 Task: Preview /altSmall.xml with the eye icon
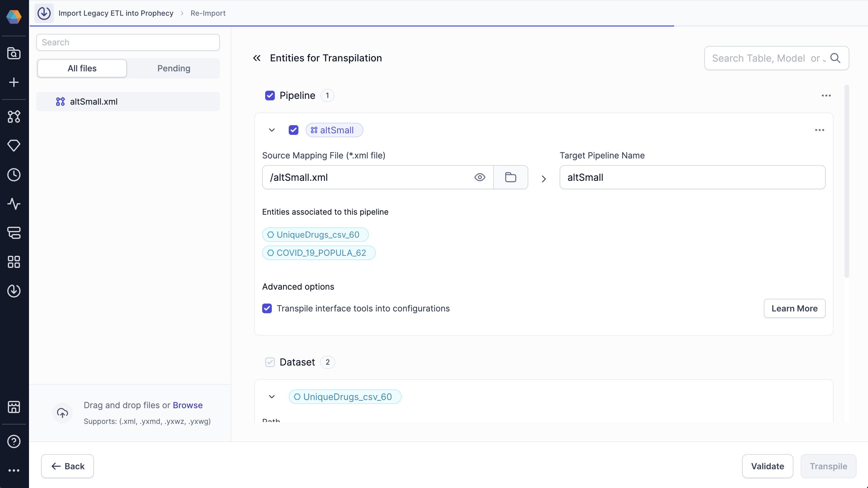480,177
